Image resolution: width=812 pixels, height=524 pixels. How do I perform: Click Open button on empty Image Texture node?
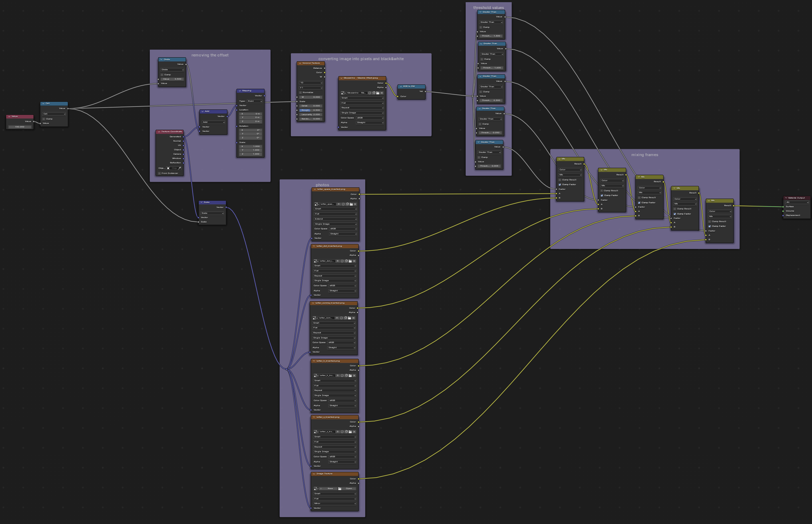pos(349,488)
